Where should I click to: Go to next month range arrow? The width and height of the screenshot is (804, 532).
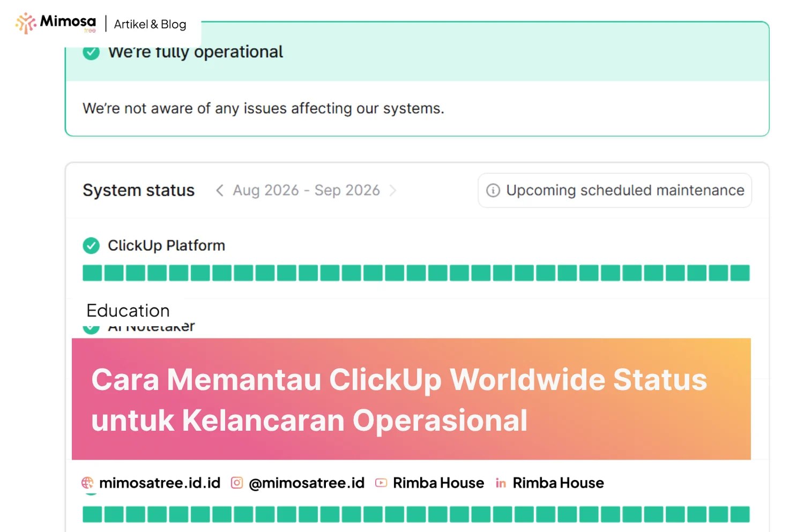(x=393, y=190)
